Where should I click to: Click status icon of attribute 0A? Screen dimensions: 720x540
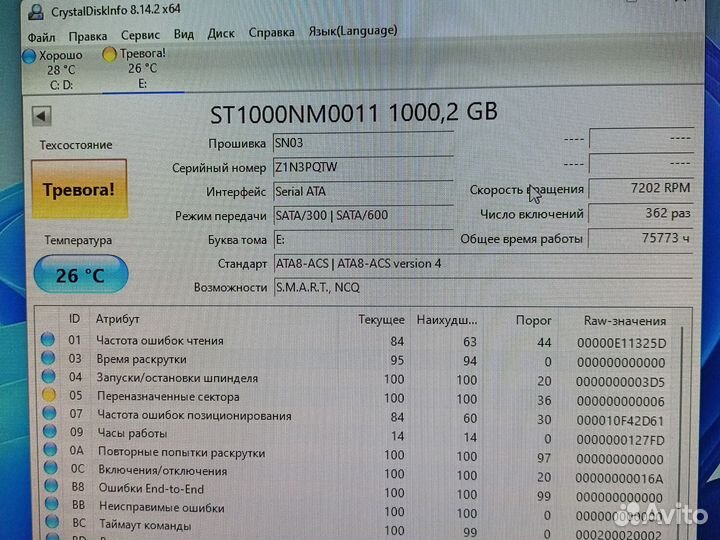point(50,450)
